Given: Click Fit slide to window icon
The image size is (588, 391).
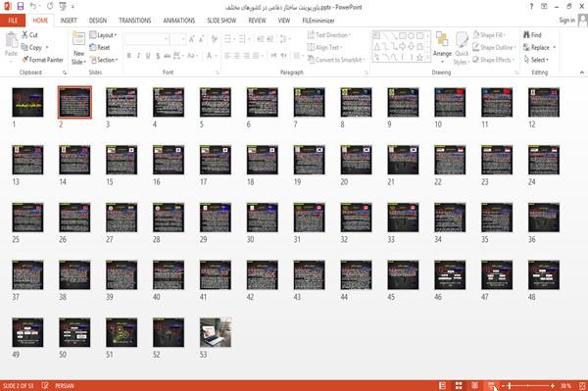Looking at the screenshot, I should (582, 385).
